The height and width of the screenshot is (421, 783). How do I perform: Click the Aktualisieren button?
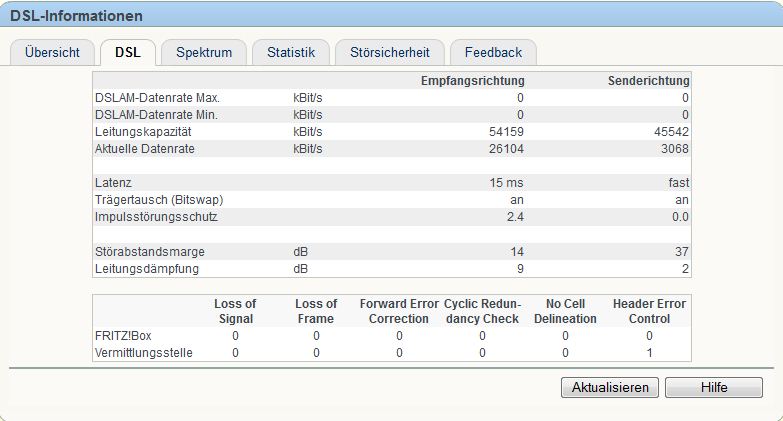click(609, 387)
